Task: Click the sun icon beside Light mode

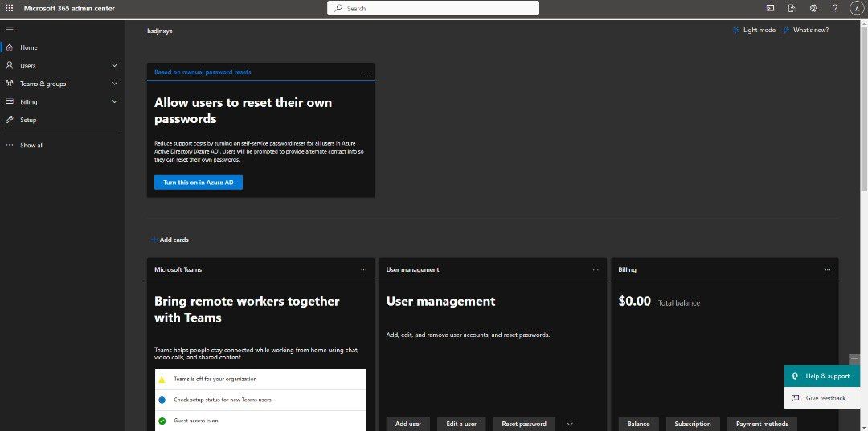Action: [735, 30]
